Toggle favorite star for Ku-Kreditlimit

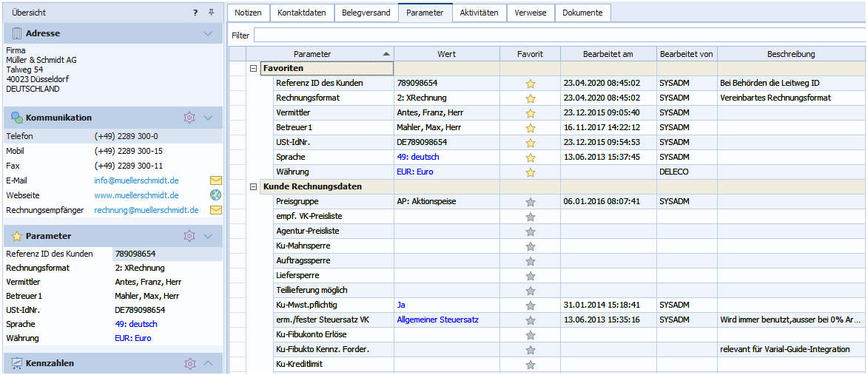coord(530,365)
